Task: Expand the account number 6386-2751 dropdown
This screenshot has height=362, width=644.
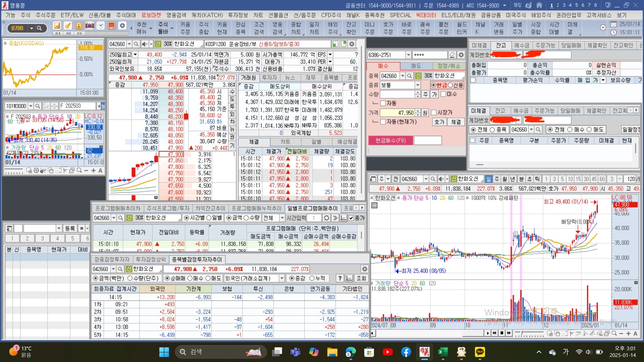Action: click(x=408, y=55)
